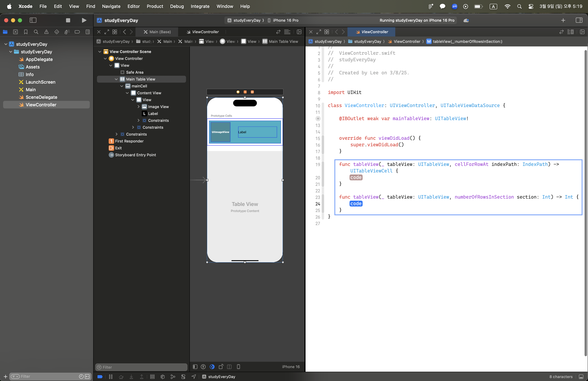
Task: Stop the running studyEveryDay app
Action: 68,20
